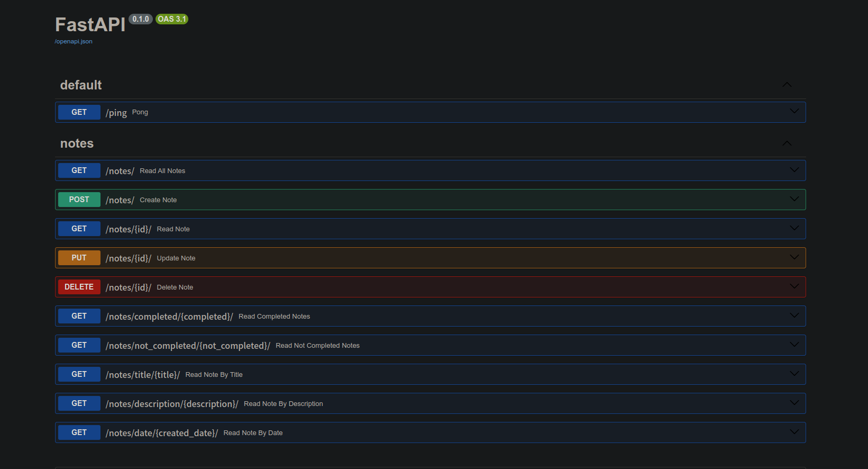This screenshot has width=868, height=469.
Task: Click the /notes/description/{description}/ path
Action: click(x=172, y=404)
